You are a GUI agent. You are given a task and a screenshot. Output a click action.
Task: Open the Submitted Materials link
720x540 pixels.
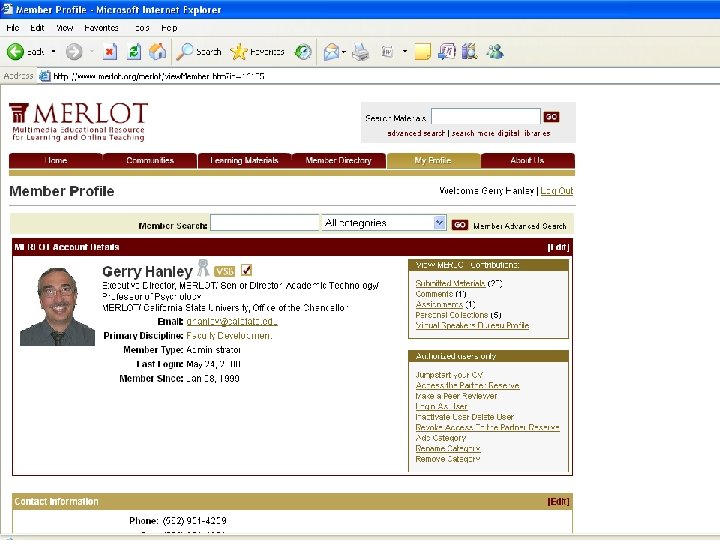click(x=450, y=284)
